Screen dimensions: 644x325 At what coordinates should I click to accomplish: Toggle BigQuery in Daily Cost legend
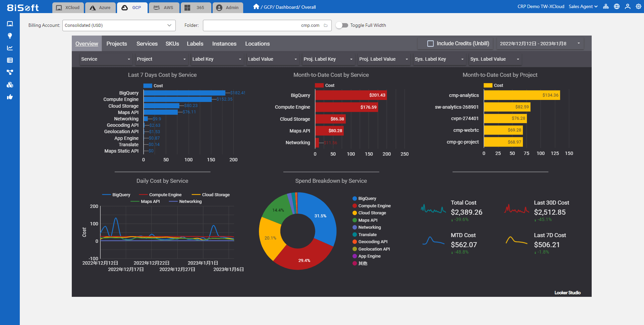pyautogui.click(x=116, y=195)
